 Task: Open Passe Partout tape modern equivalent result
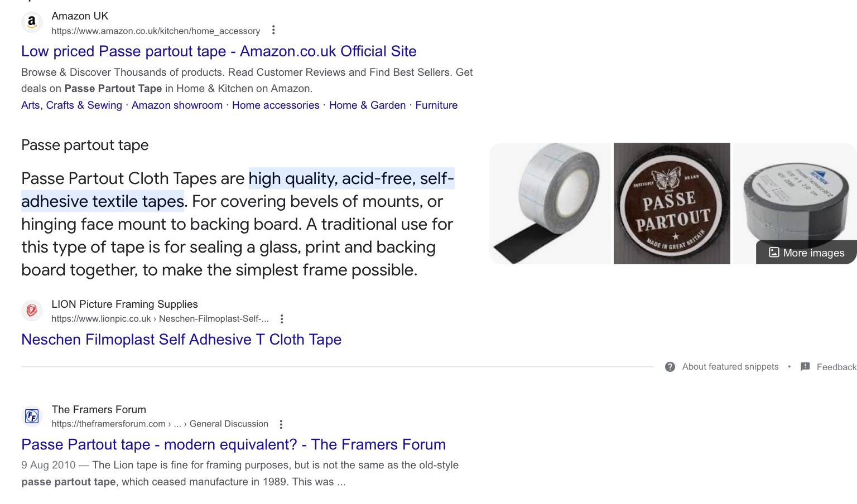(x=233, y=444)
